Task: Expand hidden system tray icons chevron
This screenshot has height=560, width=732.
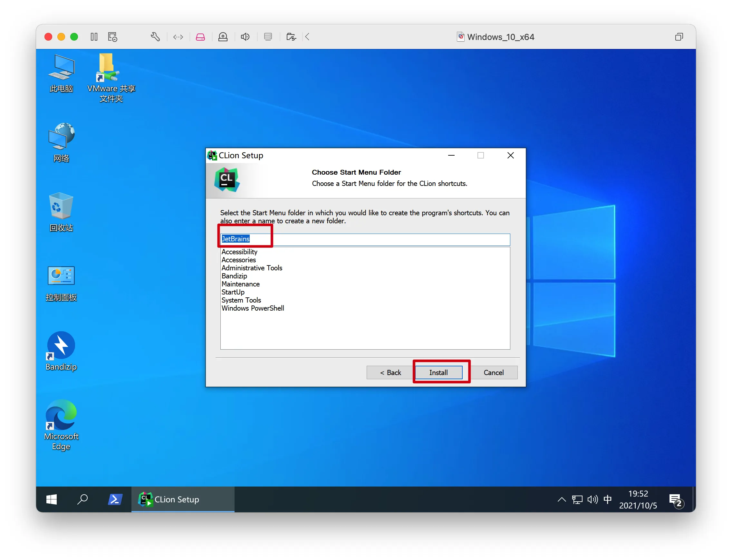Action: tap(561, 499)
